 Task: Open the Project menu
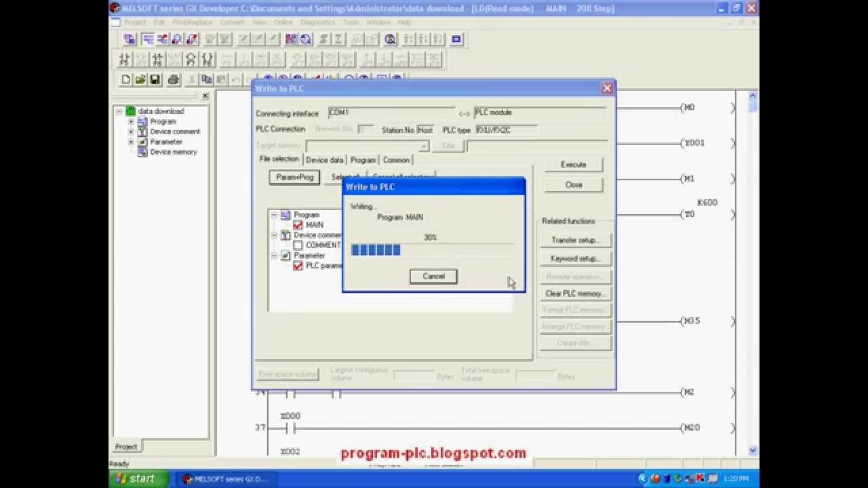click(x=135, y=22)
